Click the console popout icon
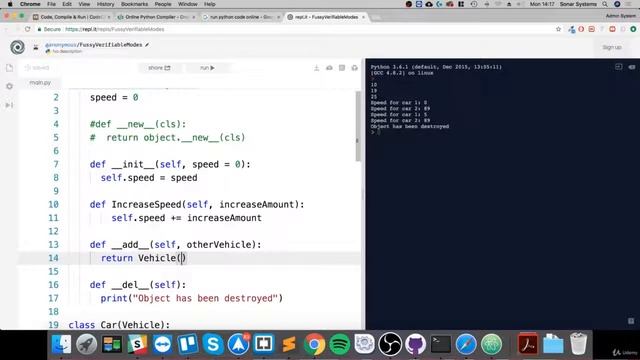The height and width of the screenshot is (360, 640). [619, 67]
